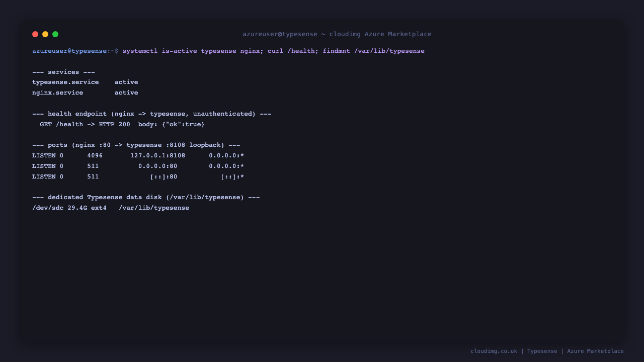Click the 'typesense.service' line
Viewport: 644px width, 362px height.
pyautogui.click(x=65, y=82)
